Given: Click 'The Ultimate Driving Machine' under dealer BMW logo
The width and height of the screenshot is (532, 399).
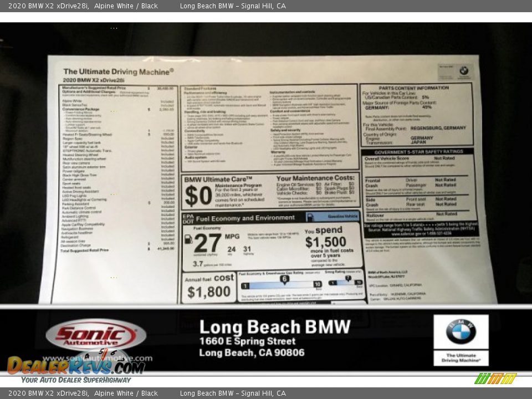Looking at the screenshot, I should 461,357.
